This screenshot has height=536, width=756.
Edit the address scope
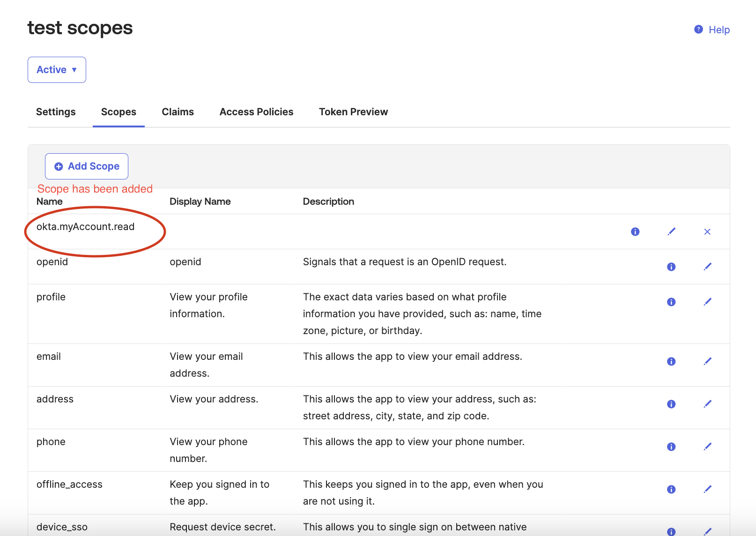click(x=707, y=404)
